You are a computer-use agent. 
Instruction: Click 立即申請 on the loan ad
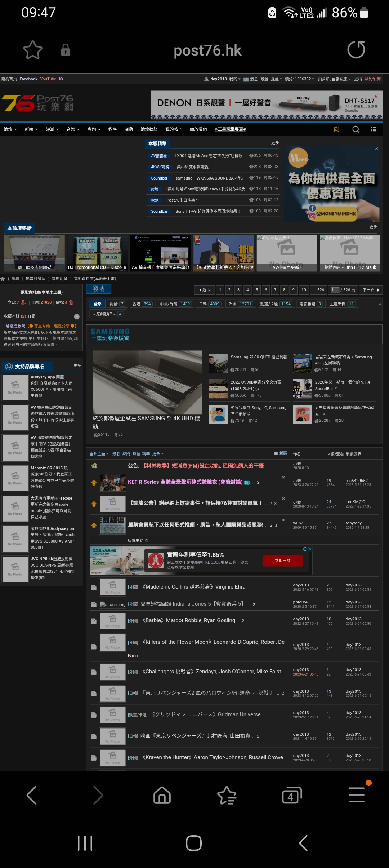coord(283,561)
